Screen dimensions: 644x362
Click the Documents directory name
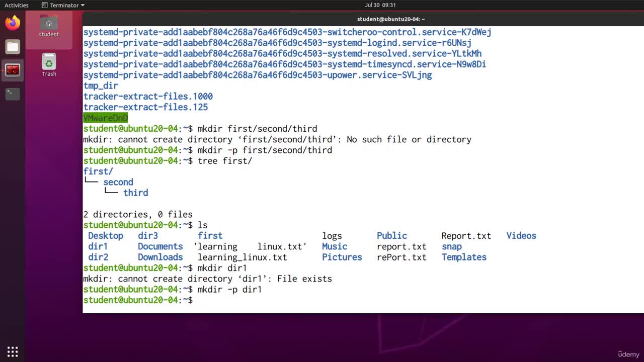(160, 246)
